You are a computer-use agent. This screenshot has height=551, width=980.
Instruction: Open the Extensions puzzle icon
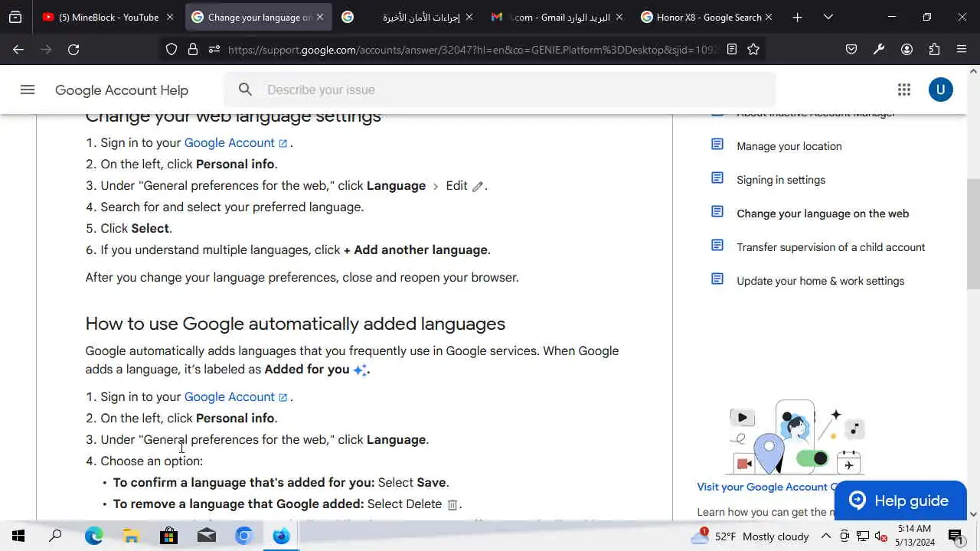(x=934, y=49)
